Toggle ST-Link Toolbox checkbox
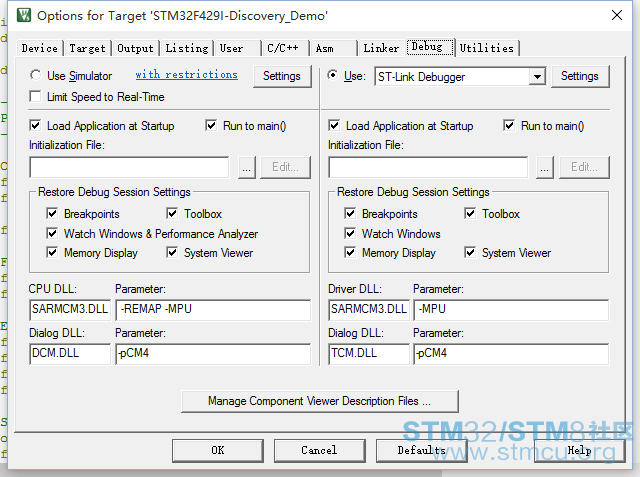The width and height of the screenshot is (640, 477). pos(470,213)
